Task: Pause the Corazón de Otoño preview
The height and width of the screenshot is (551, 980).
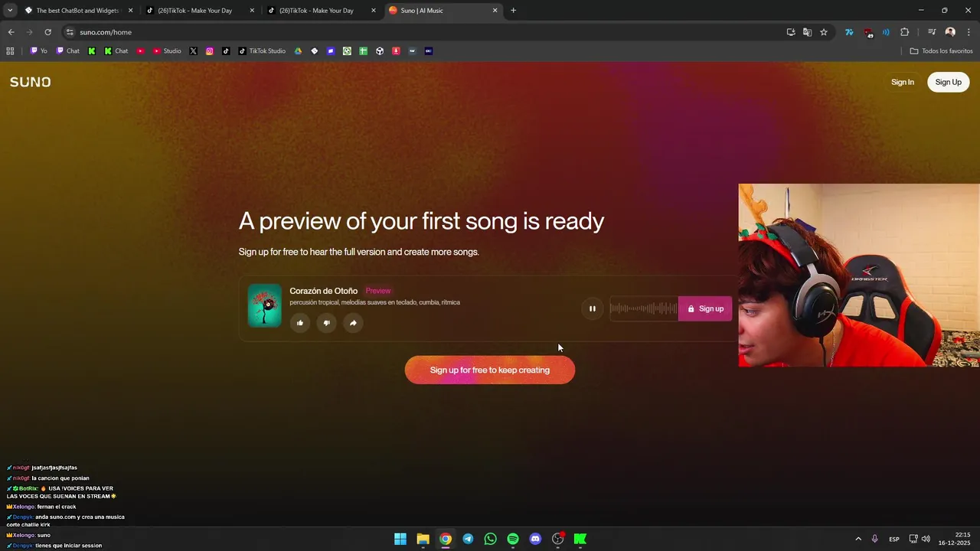Action: (592, 308)
